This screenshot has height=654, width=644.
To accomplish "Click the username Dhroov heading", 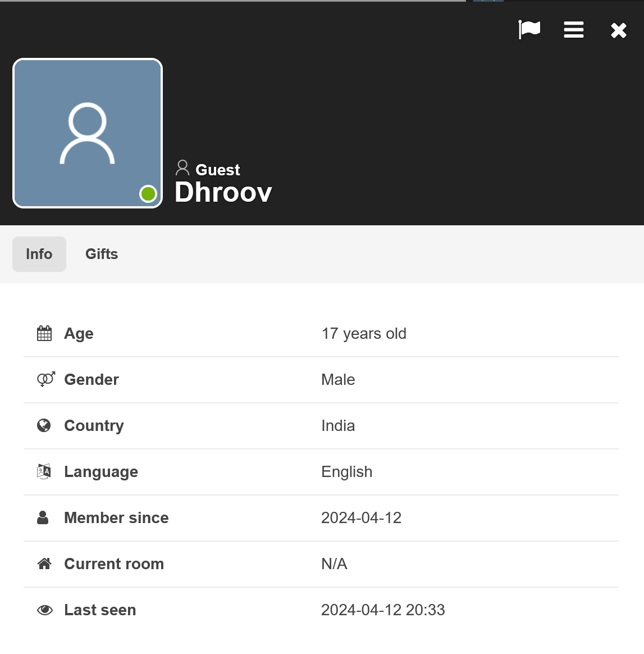I will pyautogui.click(x=223, y=193).
